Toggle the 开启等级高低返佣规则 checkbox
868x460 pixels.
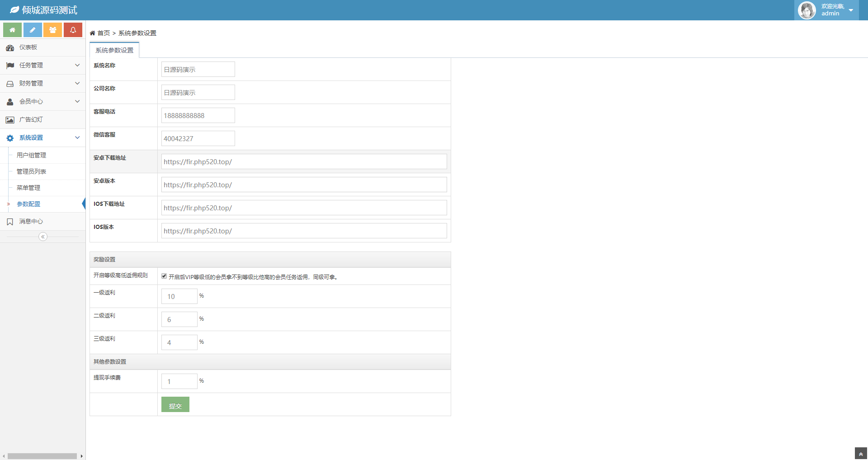(x=164, y=276)
